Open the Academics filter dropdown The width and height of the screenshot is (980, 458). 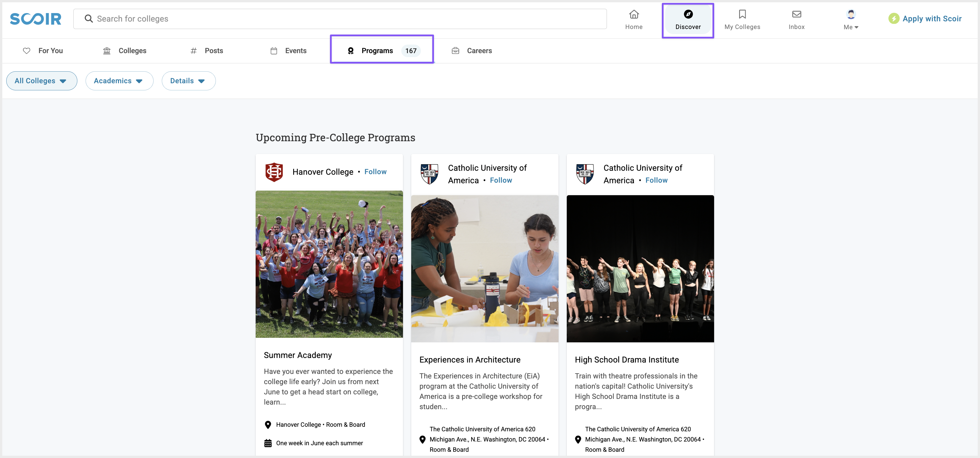point(119,81)
